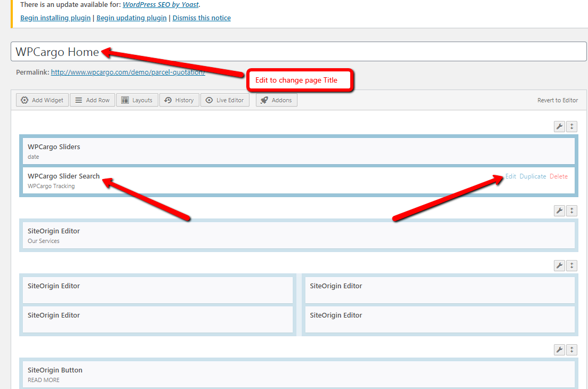Open the Layouts button label
This screenshot has width=588, height=389.
point(142,100)
